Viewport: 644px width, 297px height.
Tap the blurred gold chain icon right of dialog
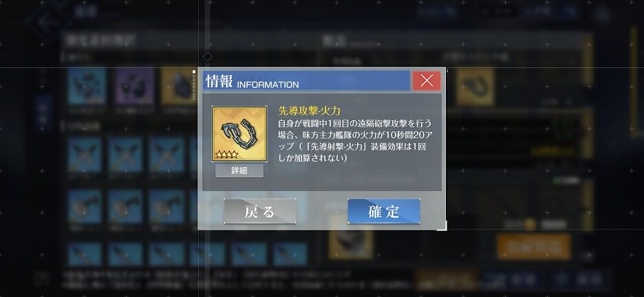click(x=475, y=87)
